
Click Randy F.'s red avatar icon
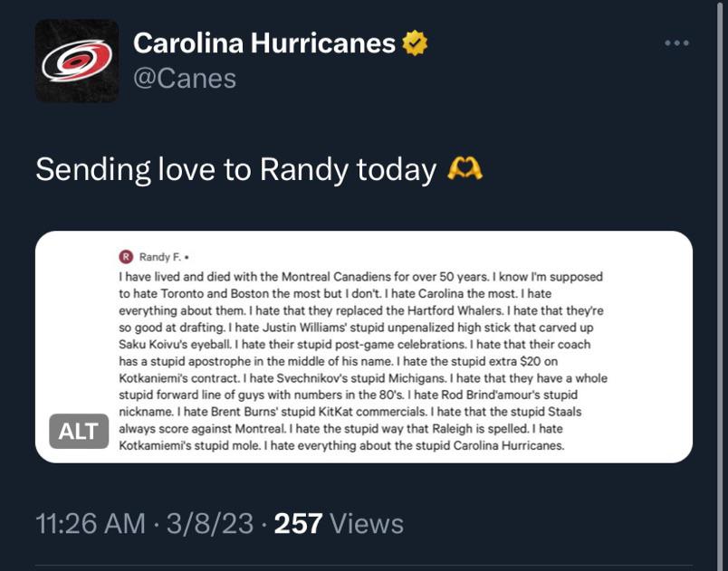coord(127,257)
